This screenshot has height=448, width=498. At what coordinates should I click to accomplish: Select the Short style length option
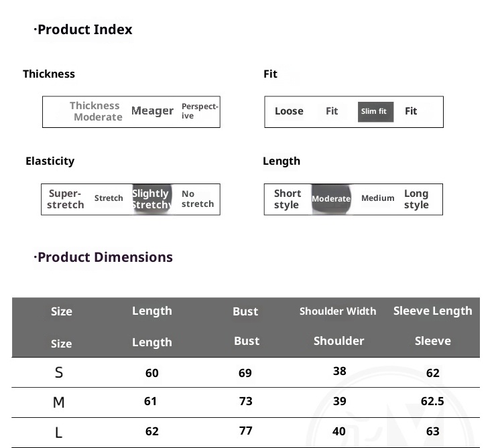click(287, 199)
